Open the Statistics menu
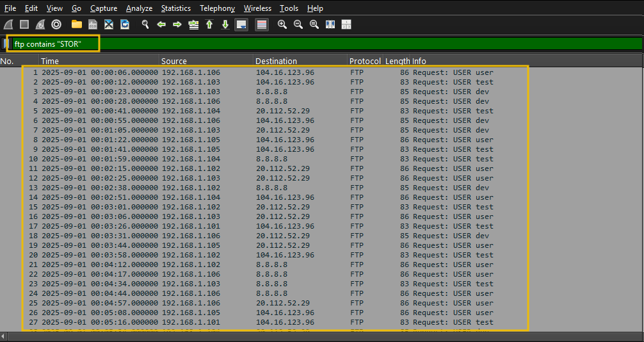 click(175, 8)
